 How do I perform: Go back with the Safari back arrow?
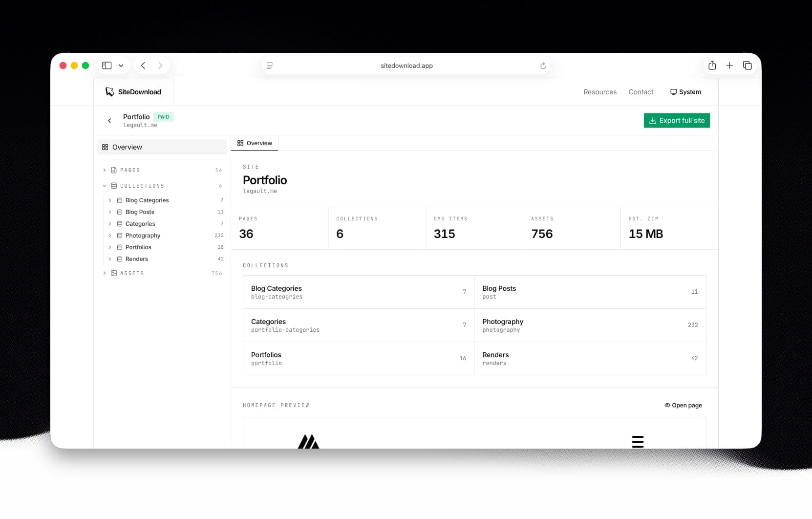pos(143,65)
